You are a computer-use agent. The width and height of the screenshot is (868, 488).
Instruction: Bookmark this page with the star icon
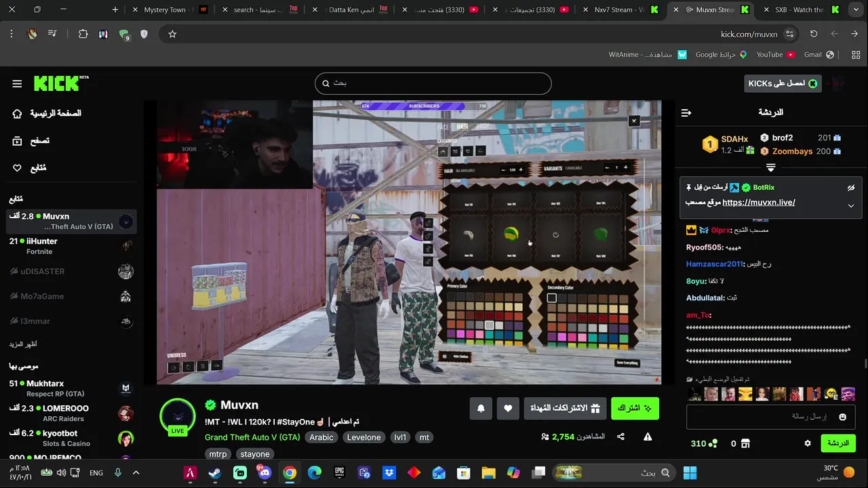172,34
